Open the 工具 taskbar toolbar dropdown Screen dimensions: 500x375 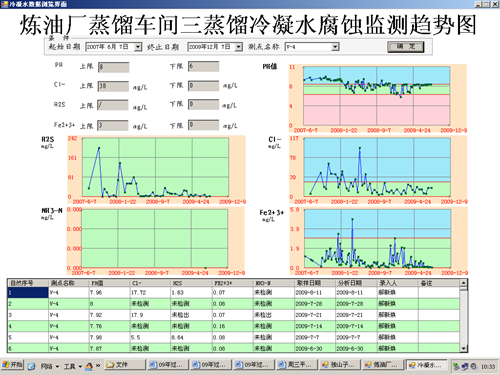[73, 366]
